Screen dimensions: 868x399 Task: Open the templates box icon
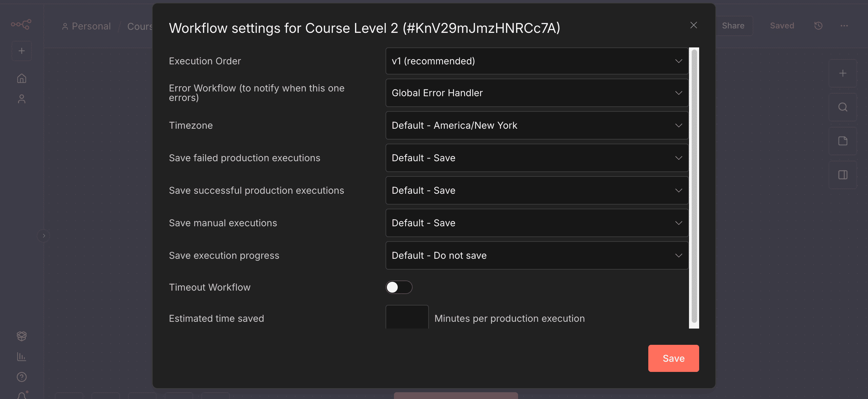[x=22, y=336]
